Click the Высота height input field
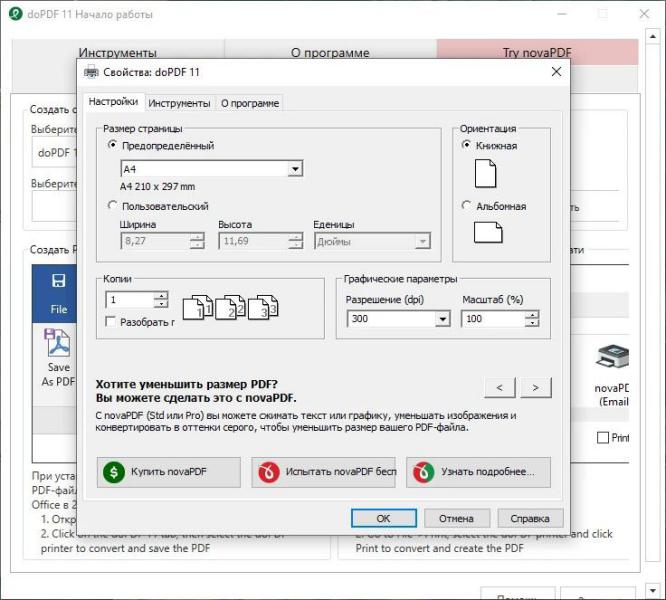Image resolution: width=666 pixels, height=600 pixels. pyautogui.click(x=254, y=241)
